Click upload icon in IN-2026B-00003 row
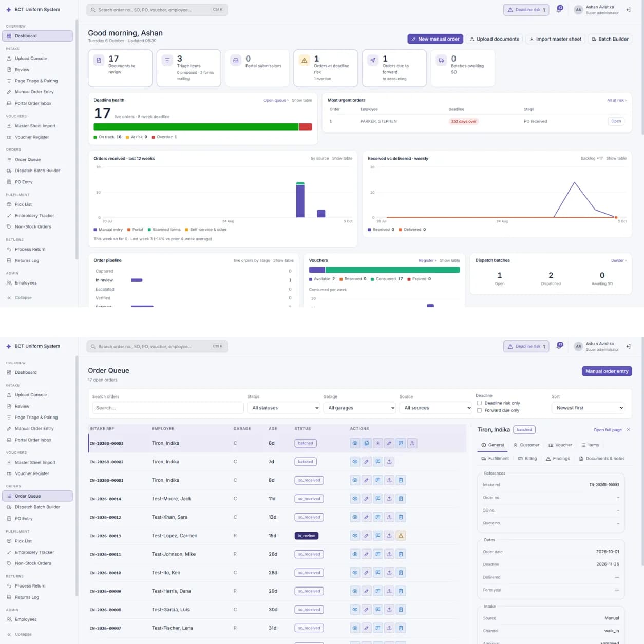This screenshot has width=644, height=644. coord(412,443)
